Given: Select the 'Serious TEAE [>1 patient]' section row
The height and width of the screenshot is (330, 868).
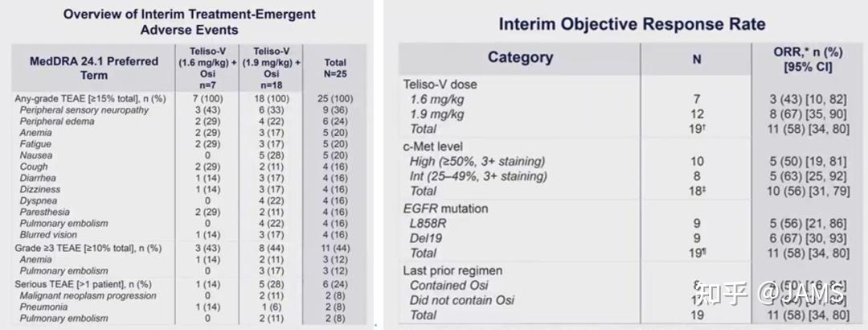Looking at the screenshot, I should (x=83, y=283).
